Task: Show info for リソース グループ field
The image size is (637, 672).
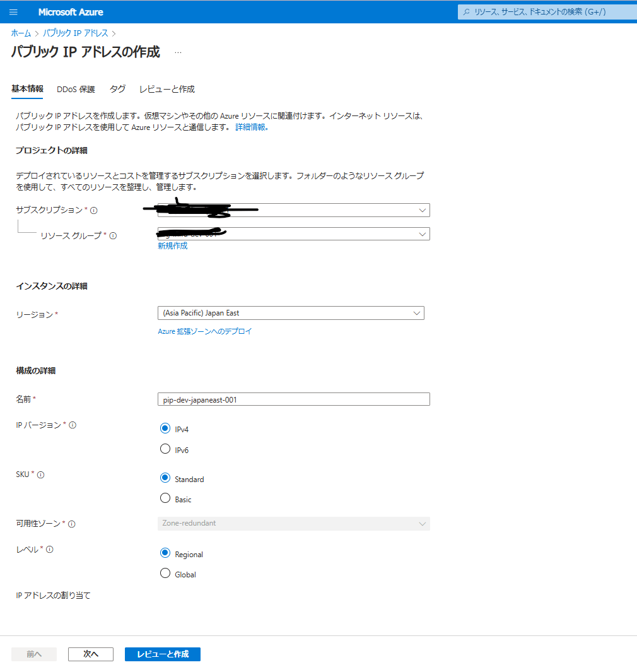Action: coord(113,236)
